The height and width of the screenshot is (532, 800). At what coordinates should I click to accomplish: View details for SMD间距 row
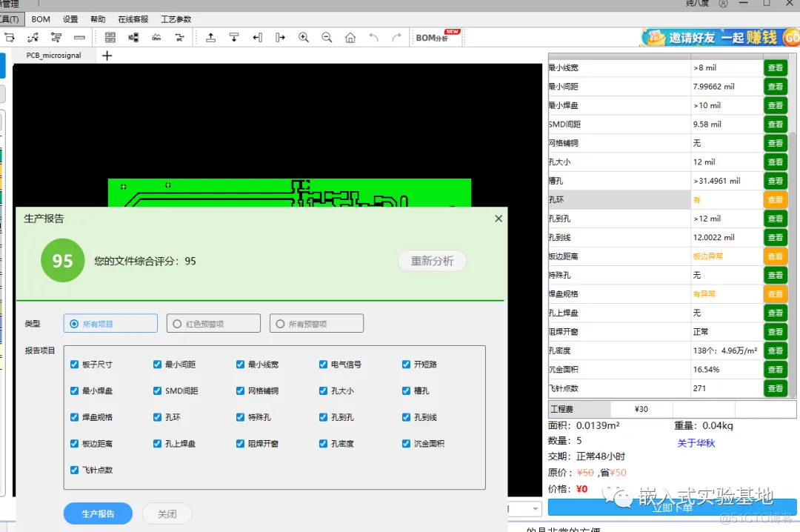(x=775, y=124)
